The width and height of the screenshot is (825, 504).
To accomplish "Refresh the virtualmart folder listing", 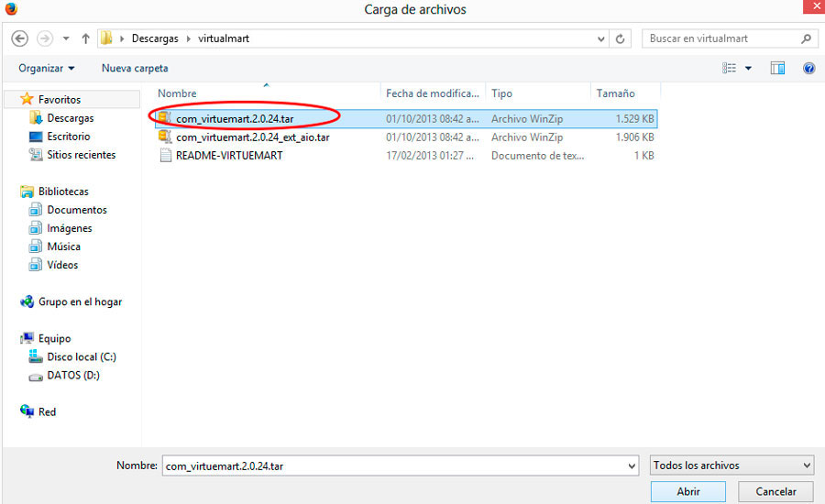I will (621, 39).
